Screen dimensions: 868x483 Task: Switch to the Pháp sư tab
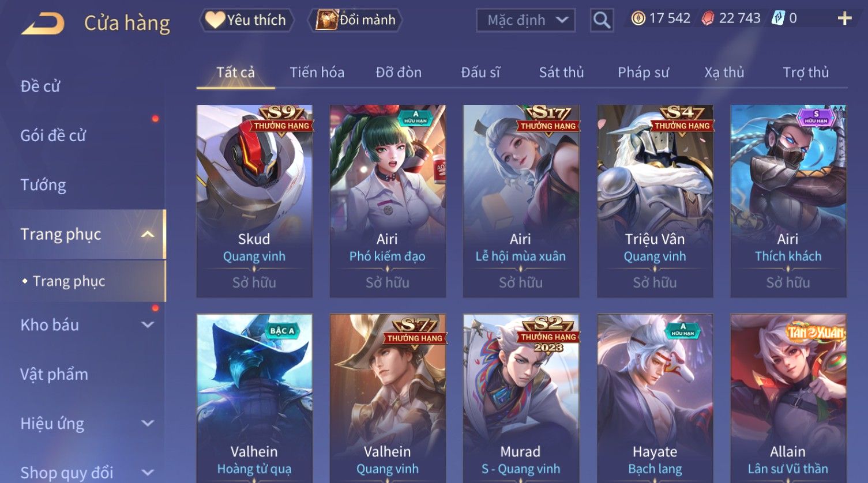[x=643, y=72]
